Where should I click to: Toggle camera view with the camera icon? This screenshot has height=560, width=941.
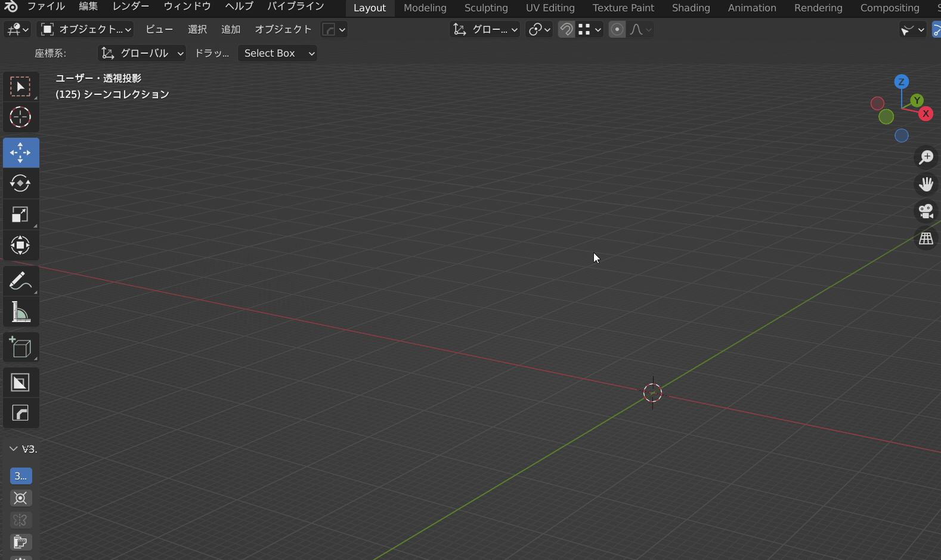(x=926, y=211)
